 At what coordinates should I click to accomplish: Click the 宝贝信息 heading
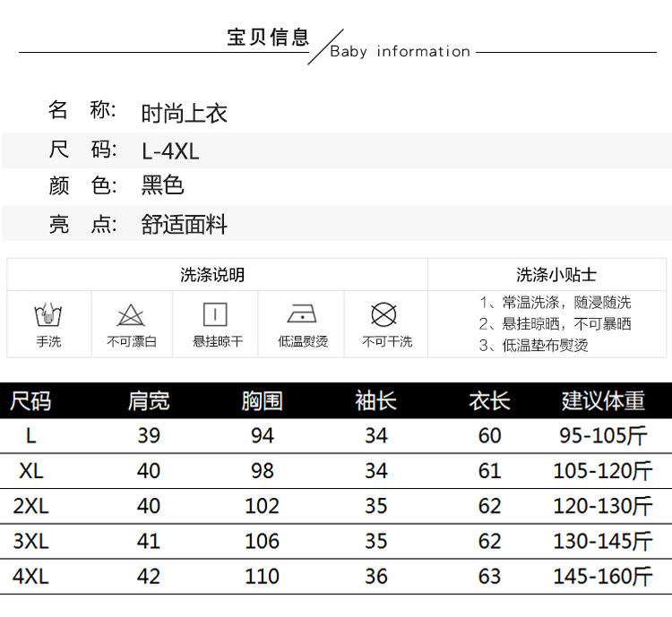point(268,38)
